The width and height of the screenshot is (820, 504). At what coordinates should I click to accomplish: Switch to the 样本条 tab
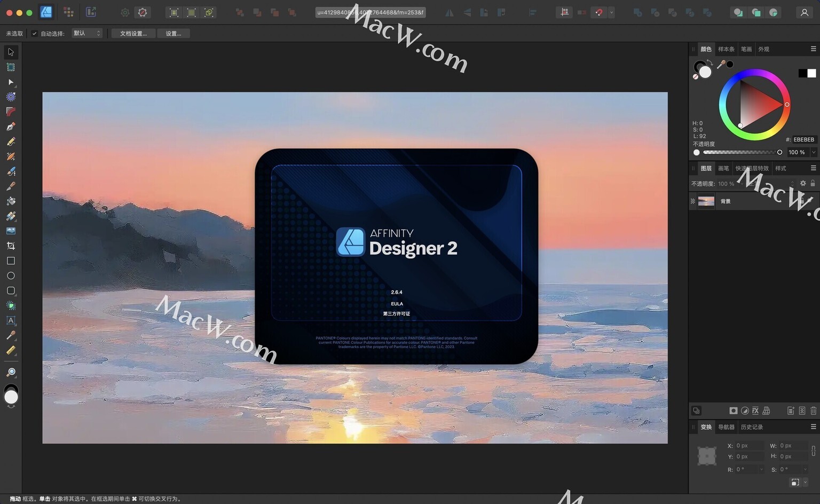tap(726, 49)
